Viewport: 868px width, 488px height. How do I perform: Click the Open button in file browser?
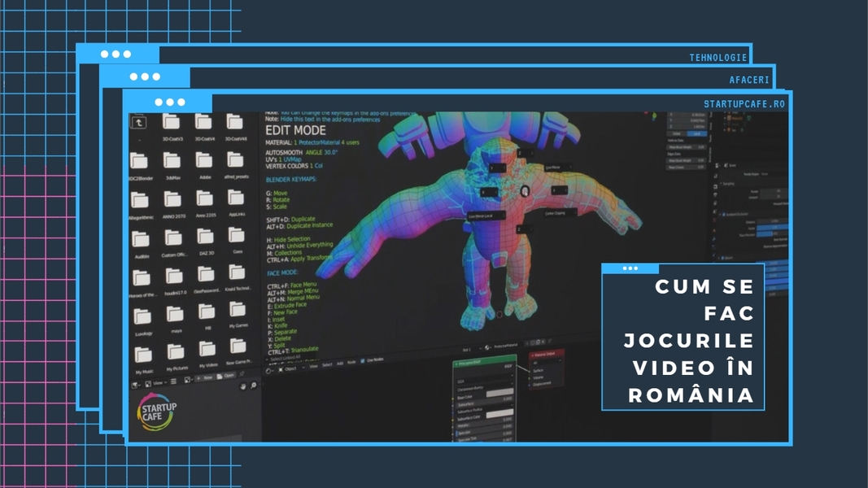point(228,376)
